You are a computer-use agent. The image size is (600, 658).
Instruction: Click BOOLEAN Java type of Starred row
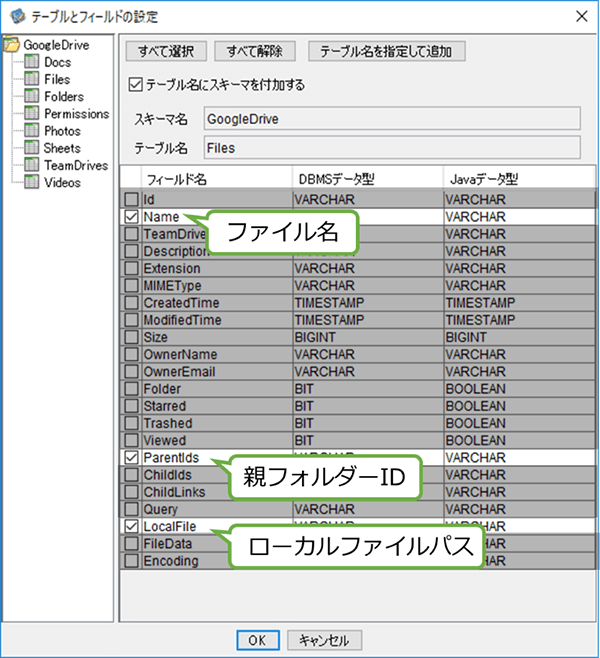tap(475, 406)
